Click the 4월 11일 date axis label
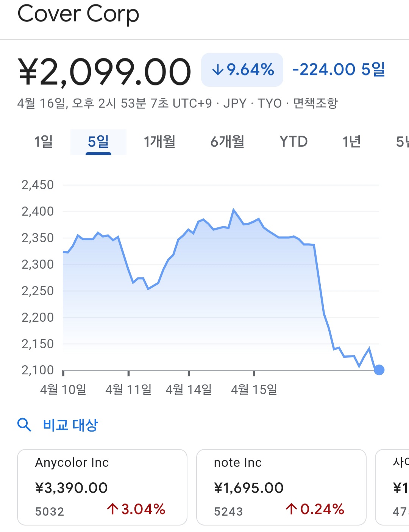Viewport: 409px width, 532px height. point(128,389)
